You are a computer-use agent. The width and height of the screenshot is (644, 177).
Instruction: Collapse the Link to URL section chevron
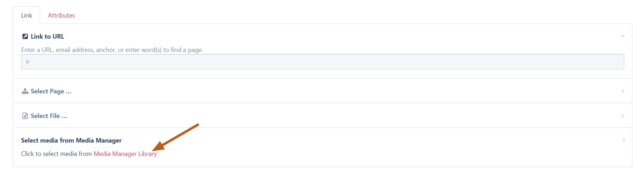623,36
